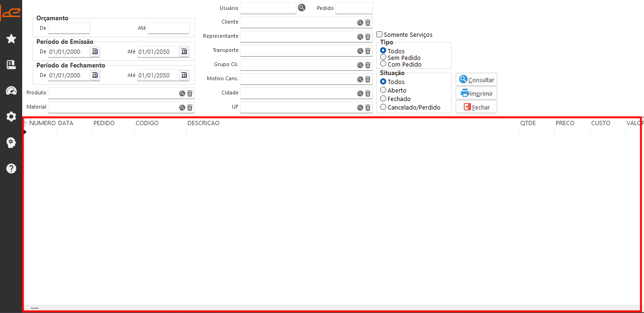Click the Imprimir button
The width and height of the screenshot is (644, 313).
coord(476,93)
